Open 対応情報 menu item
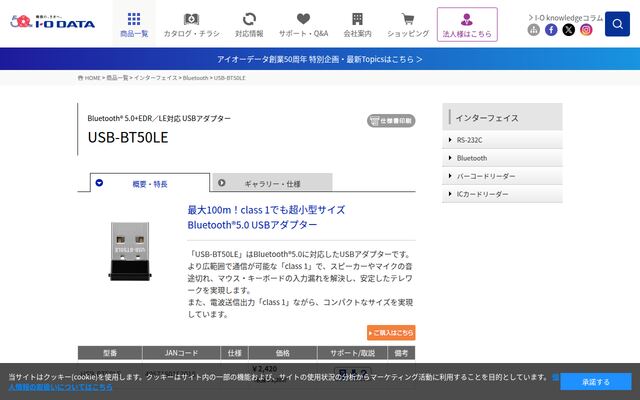 pyautogui.click(x=249, y=25)
